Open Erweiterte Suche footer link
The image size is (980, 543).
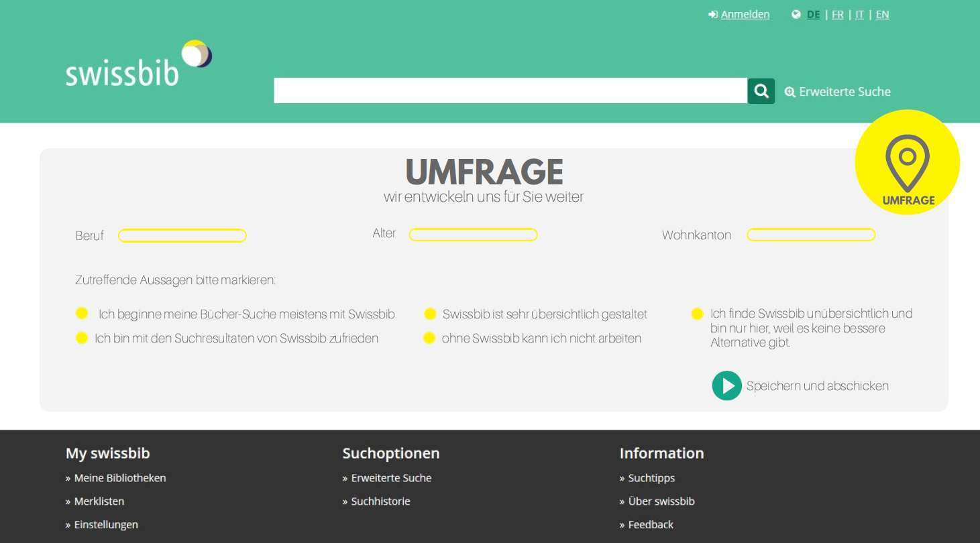pos(392,478)
